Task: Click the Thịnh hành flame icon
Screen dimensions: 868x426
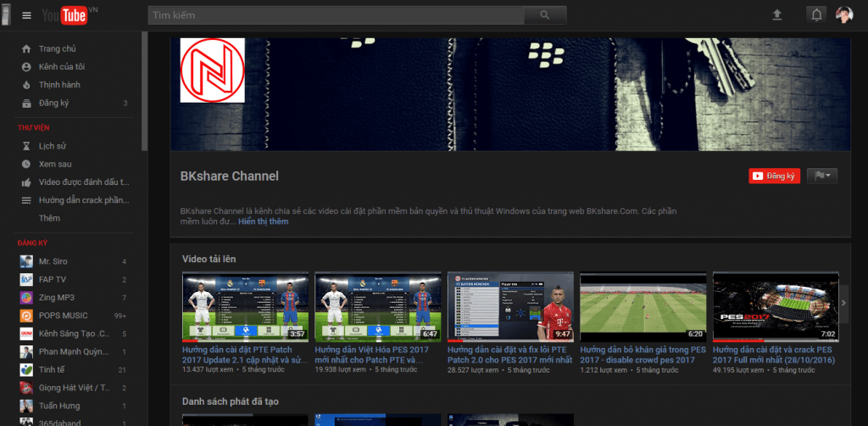Action: click(x=26, y=85)
